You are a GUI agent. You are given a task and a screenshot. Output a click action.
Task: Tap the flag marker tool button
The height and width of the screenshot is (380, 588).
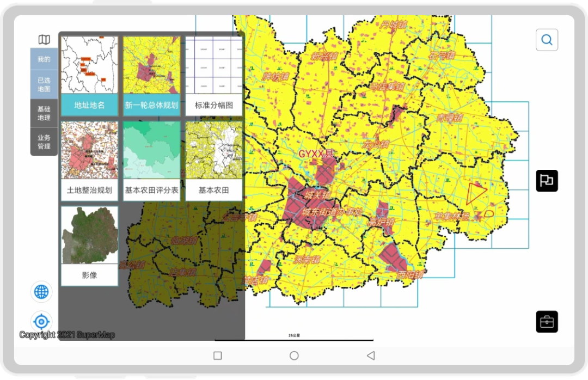point(547,181)
